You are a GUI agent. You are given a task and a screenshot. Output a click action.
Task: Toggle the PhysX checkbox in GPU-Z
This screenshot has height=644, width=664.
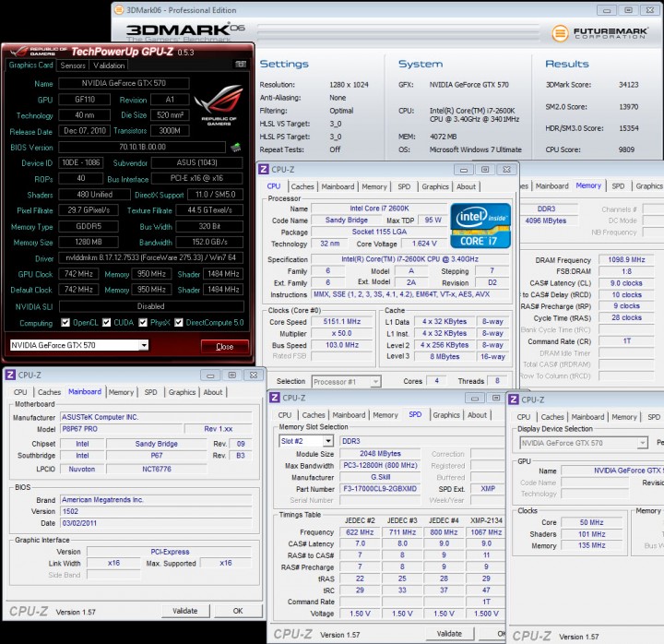coord(143,322)
